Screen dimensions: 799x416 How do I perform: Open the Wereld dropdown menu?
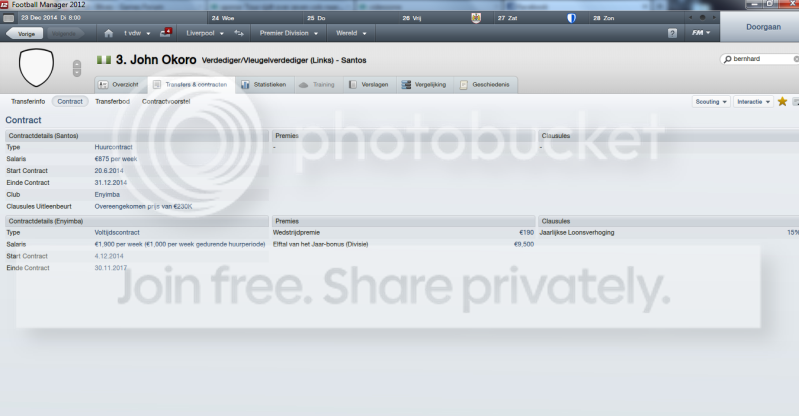(x=351, y=33)
